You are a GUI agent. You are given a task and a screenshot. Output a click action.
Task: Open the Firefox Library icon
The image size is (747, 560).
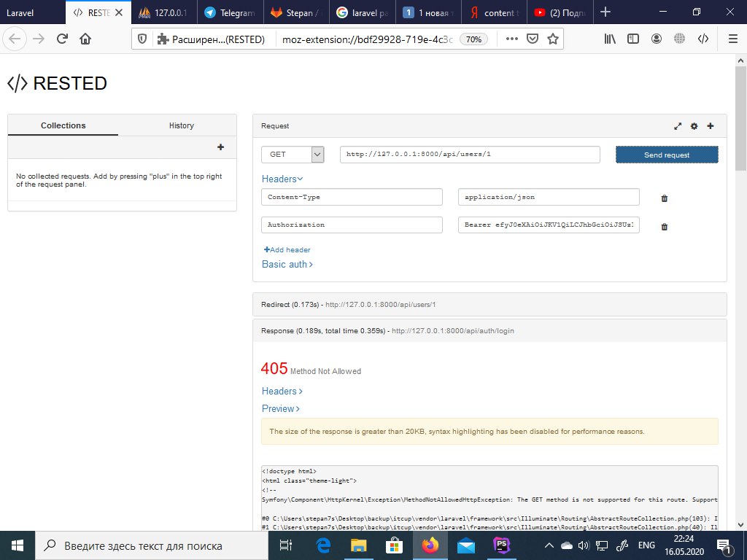[610, 39]
